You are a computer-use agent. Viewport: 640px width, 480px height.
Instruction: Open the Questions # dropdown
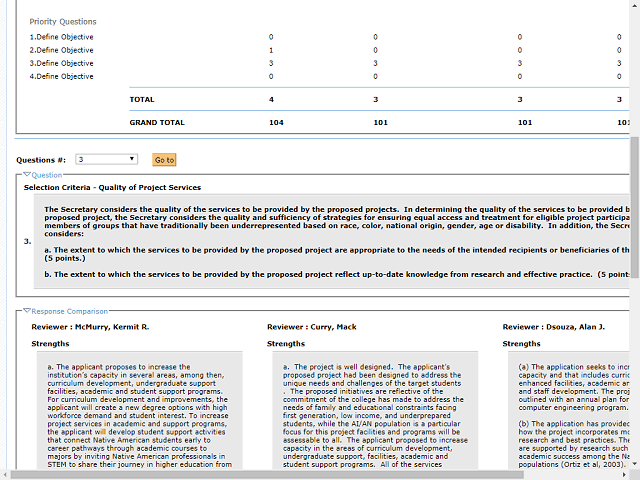107,159
